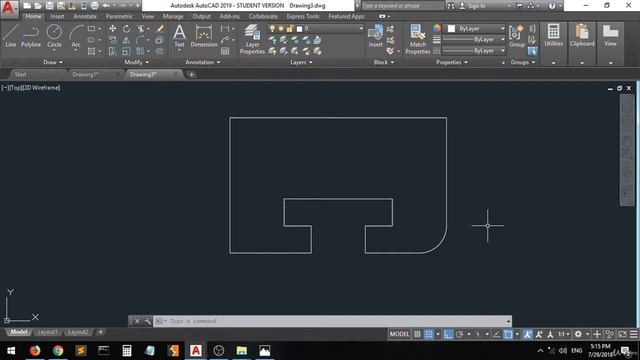Open status bar customization menu

(x=633, y=334)
